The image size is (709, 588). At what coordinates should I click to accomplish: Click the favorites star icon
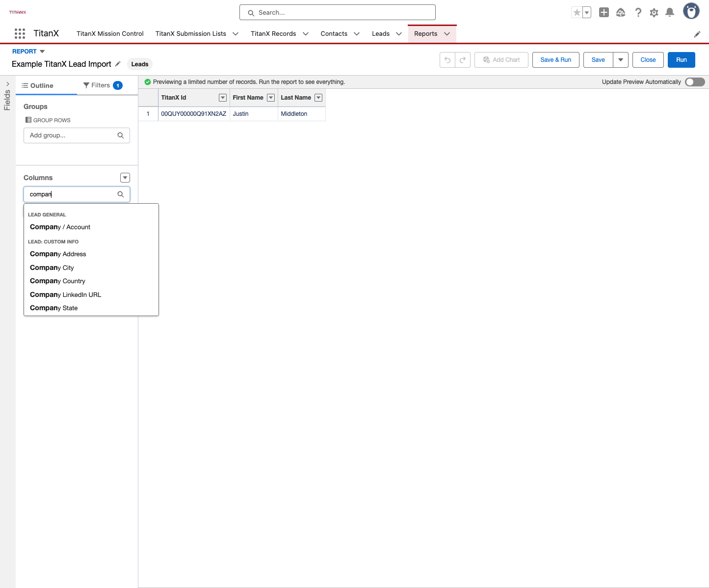click(x=577, y=13)
